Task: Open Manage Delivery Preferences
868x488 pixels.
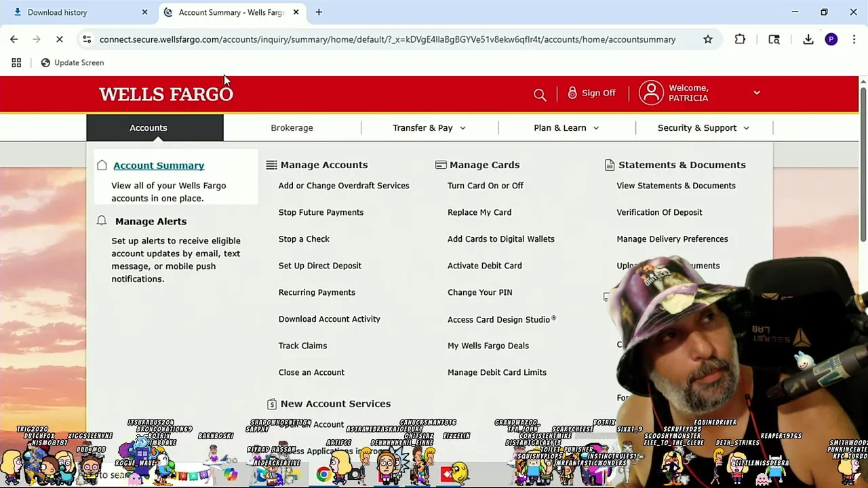Action: [x=672, y=239]
